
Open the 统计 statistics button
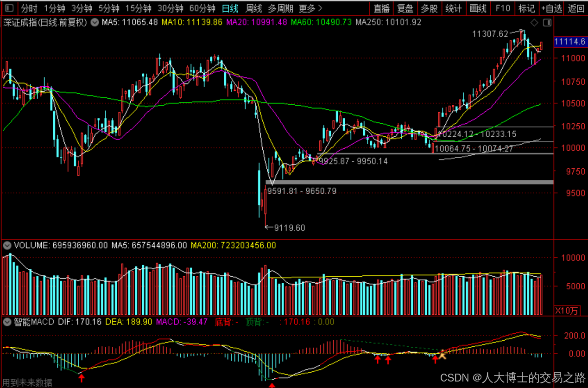pos(453,8)
